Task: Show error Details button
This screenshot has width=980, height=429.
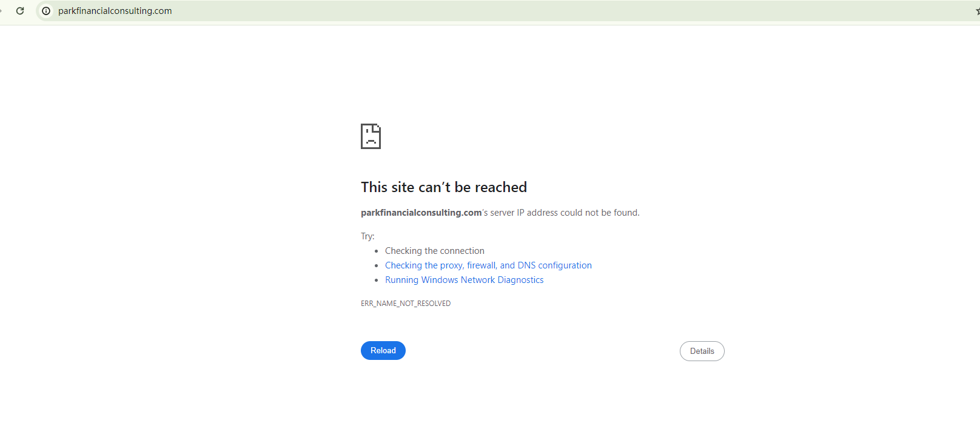Action: (x=702, y=351)
